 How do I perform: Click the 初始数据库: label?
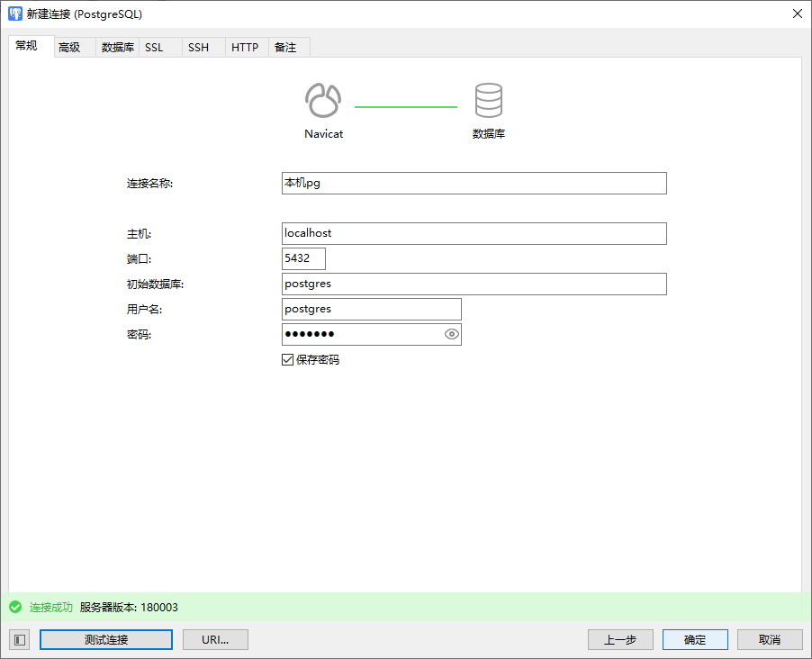(155, 284)
